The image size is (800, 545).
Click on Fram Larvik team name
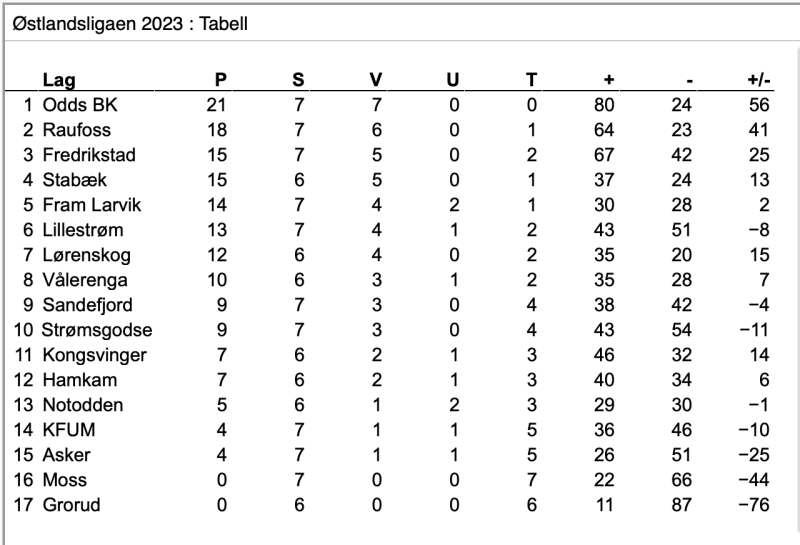92,205
